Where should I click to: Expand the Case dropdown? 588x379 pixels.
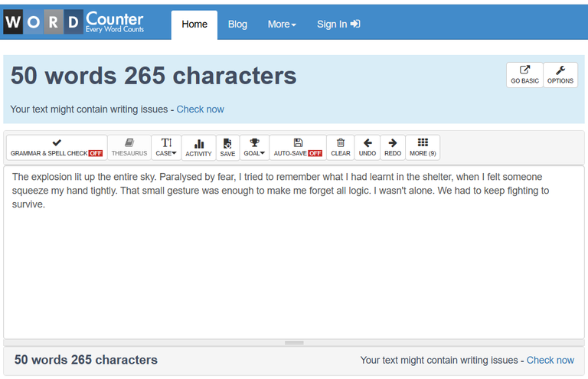[x=166, y=147]
